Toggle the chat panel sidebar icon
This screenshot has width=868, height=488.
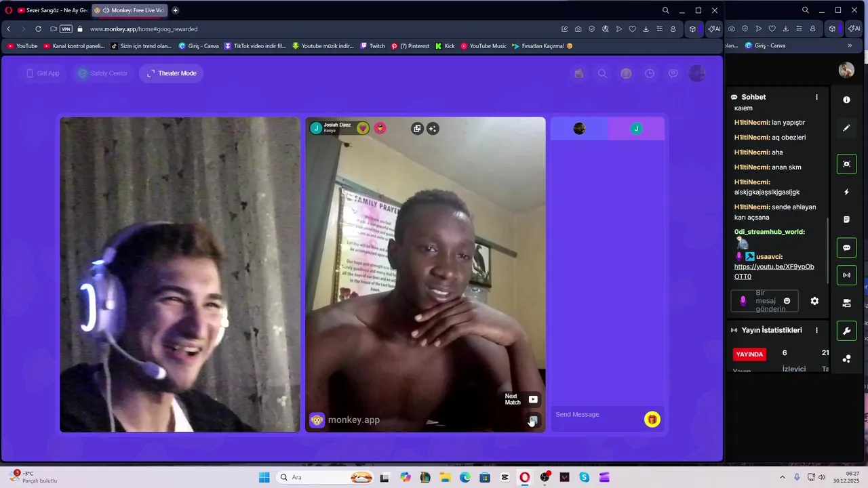(x=846, y=247)
